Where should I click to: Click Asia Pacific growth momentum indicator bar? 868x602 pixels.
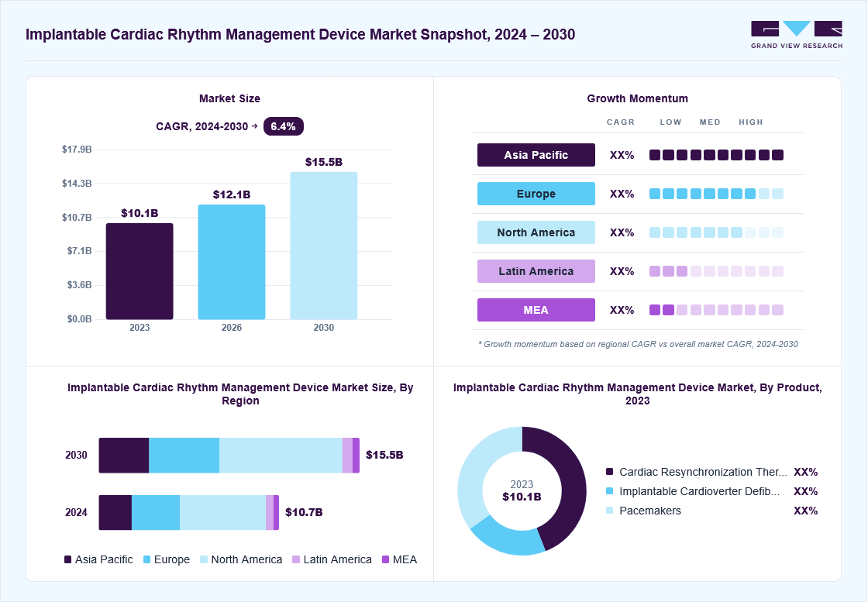tap(716, 155)
